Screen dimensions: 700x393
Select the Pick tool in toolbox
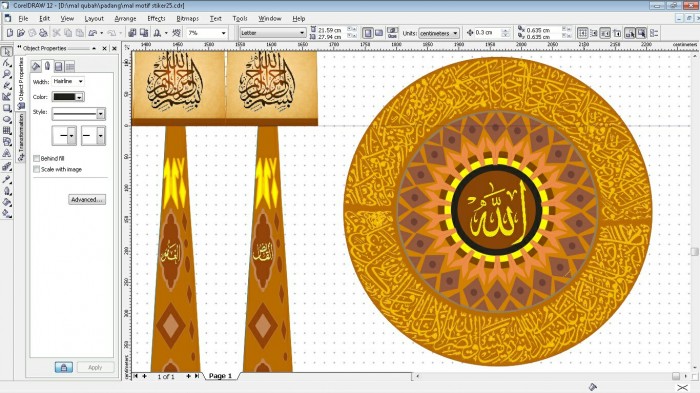(x=7, y=52)
